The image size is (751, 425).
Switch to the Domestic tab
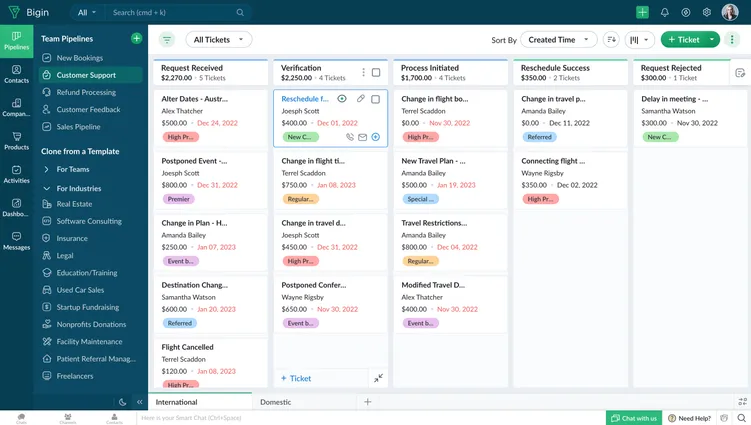click(276, 402)
